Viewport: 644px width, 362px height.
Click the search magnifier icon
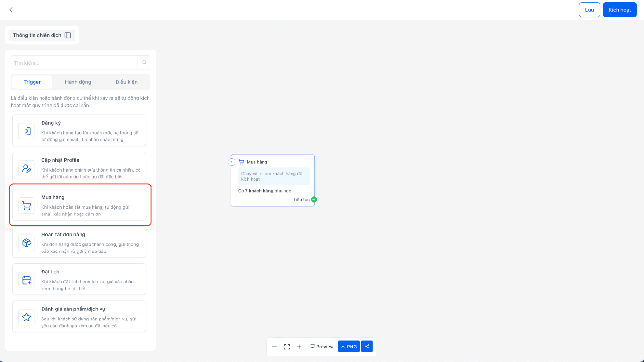click(144, 62)
